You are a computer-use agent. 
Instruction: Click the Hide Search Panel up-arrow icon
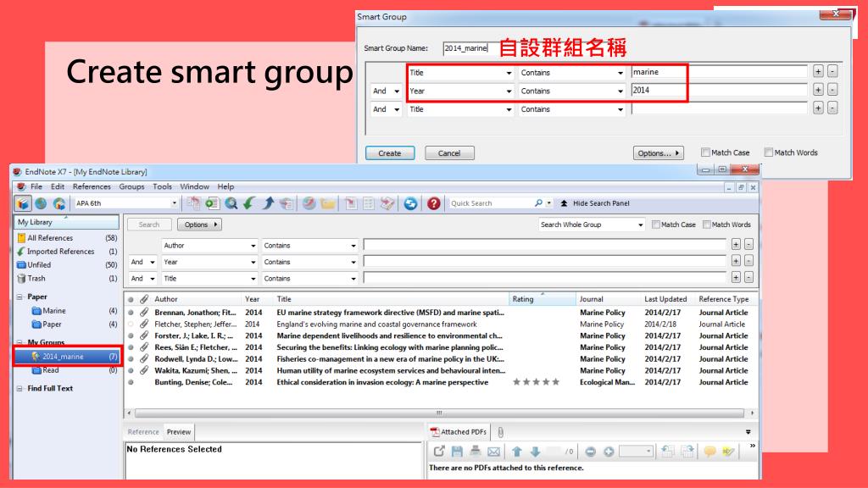pyautogui.click(x=564, y=203)
